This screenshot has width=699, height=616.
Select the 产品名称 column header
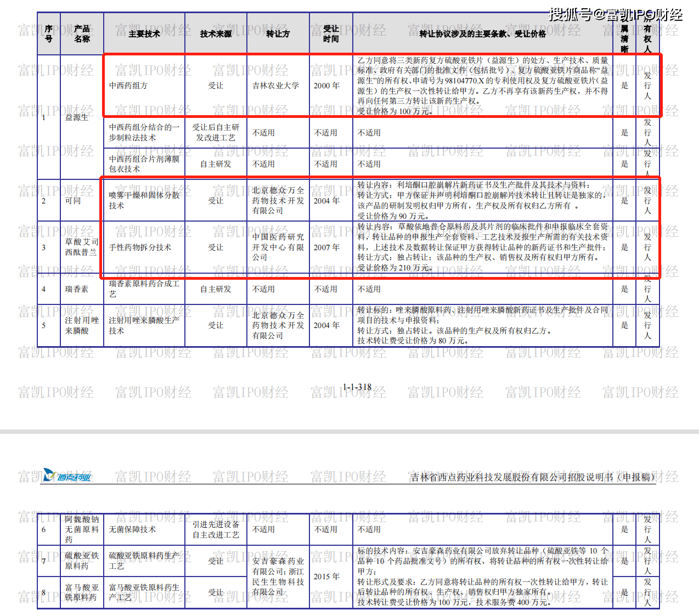point(82,33)
